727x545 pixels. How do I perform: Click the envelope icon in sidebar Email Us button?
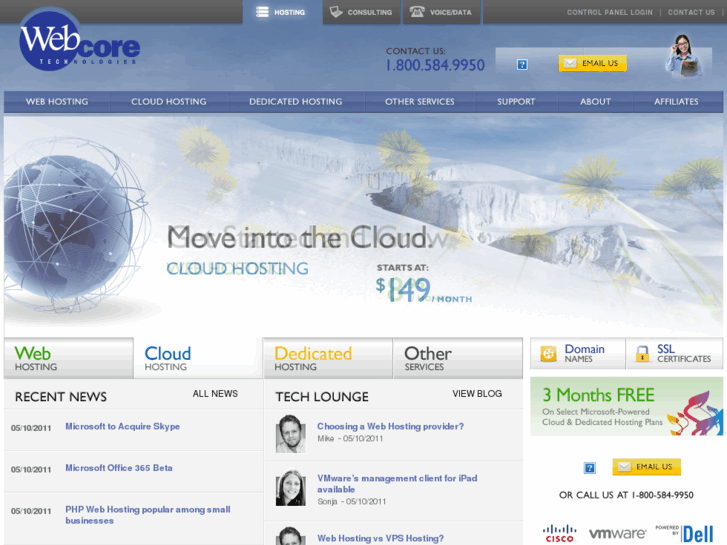pos(624,467)
